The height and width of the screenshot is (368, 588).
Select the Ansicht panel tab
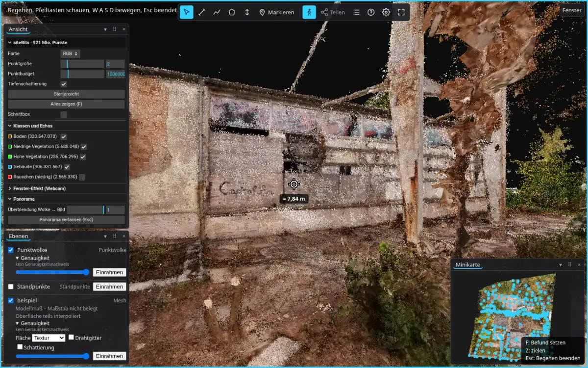coord(19,29)
